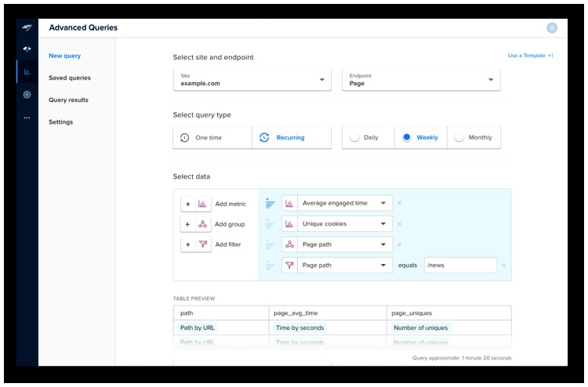Open the dashboard gauge icon in sidebar

coord(27,49)
